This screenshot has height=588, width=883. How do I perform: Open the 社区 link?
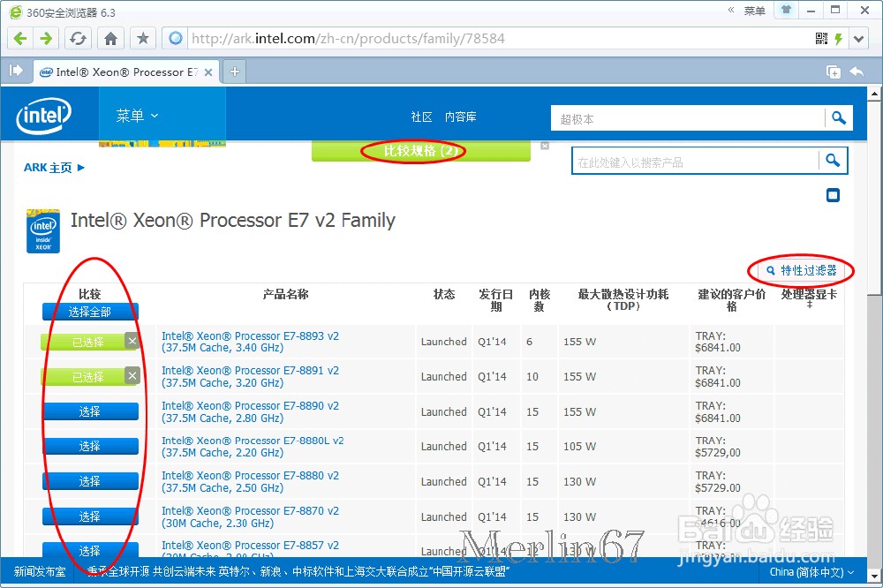421,117
